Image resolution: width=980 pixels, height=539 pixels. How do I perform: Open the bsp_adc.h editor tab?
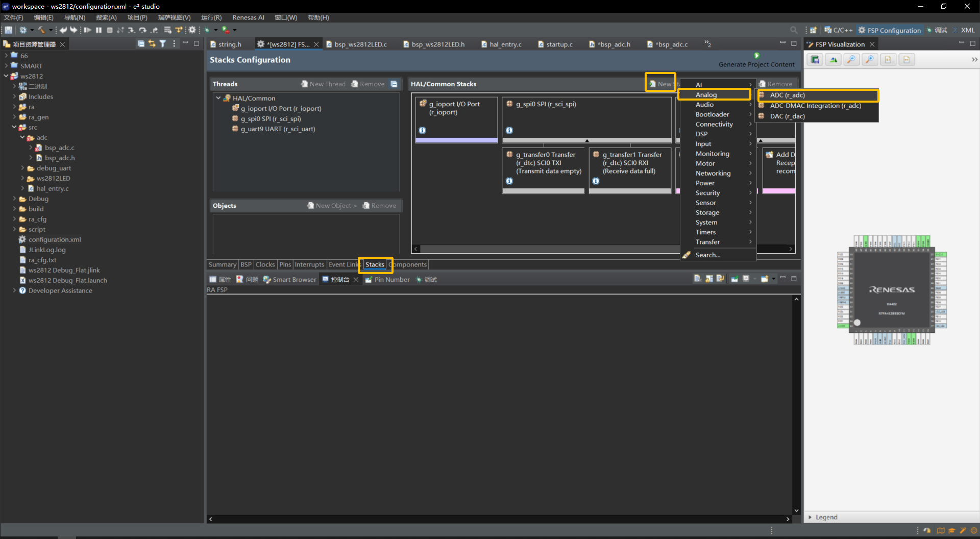610,44
